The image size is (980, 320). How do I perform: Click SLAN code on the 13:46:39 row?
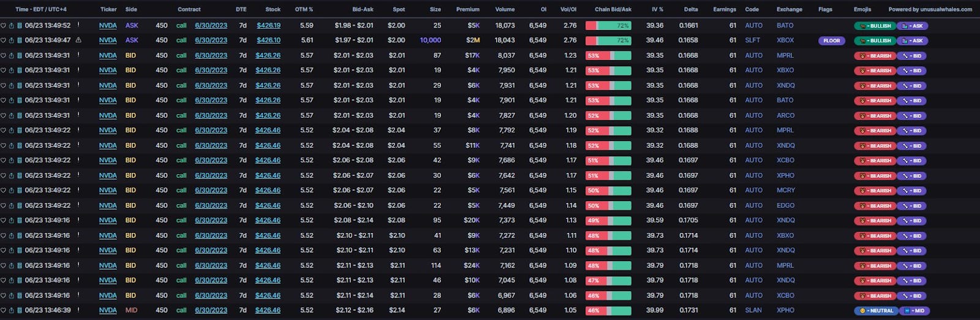[x=753, y=311]
